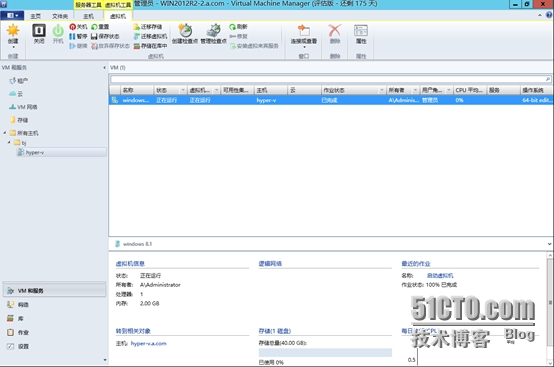Click the 刷新 refresh icon
This screenshot has width=554, height=367.
[x=232, y=27]
